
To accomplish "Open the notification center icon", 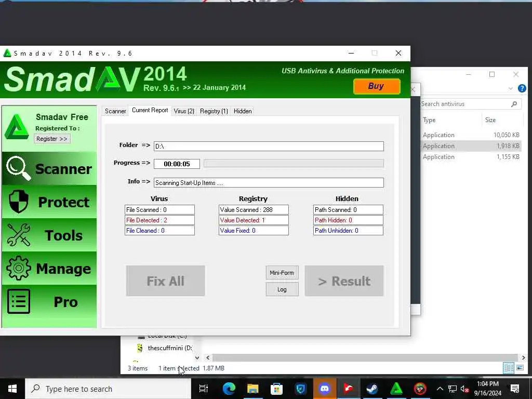I will pos(515,389).
